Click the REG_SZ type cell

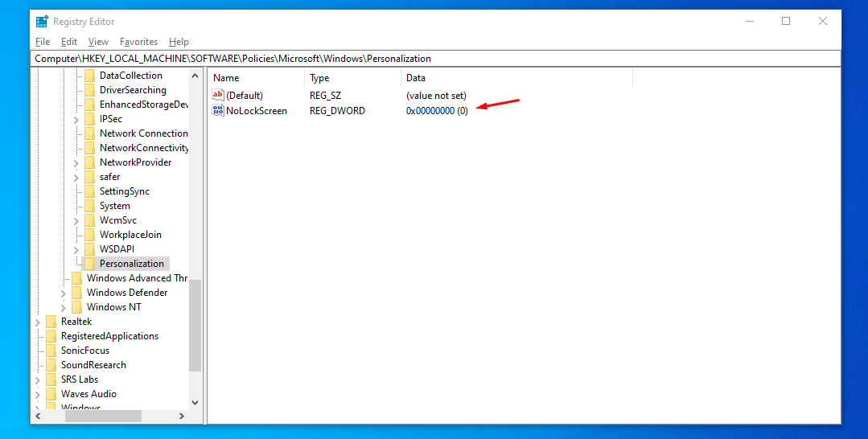pos(326,96)
